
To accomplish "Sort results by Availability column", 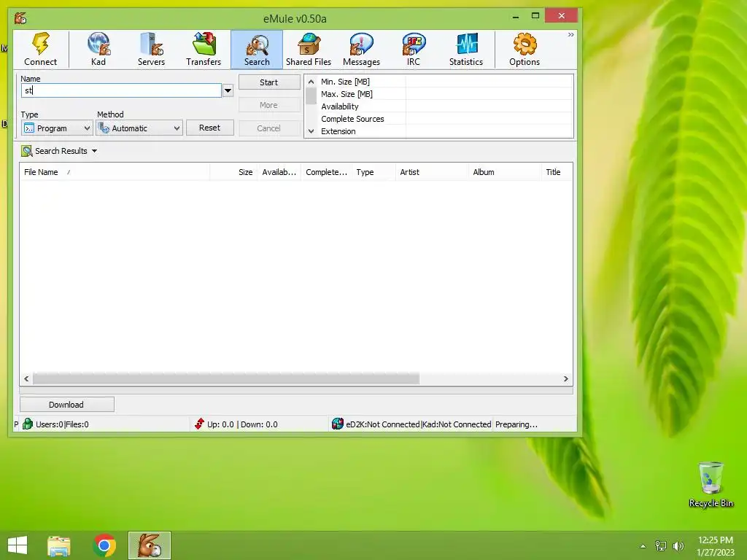I will pos(279,172).
